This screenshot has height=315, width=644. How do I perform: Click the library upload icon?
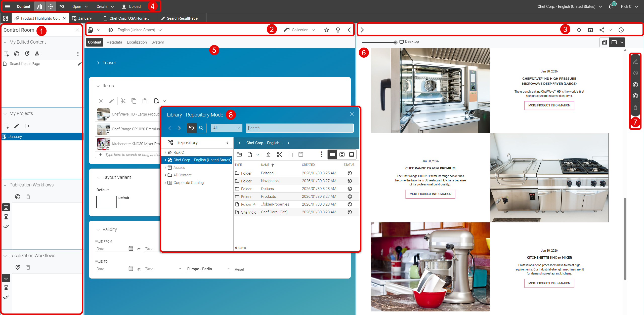coord(268,154)
